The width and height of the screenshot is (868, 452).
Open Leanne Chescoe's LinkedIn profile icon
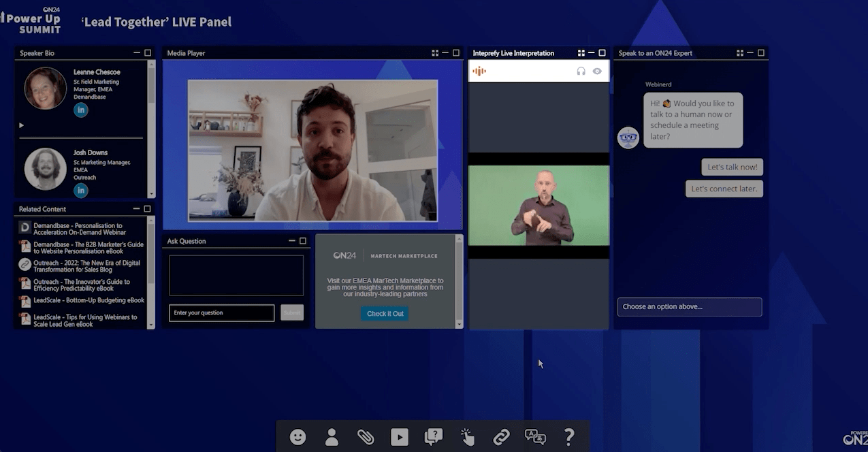point(81,110)
